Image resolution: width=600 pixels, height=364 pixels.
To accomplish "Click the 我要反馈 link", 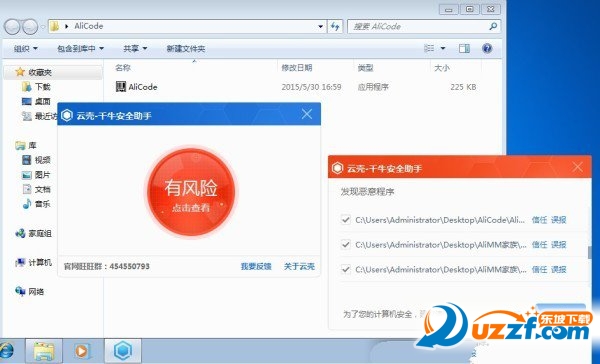I will (256, 266).
